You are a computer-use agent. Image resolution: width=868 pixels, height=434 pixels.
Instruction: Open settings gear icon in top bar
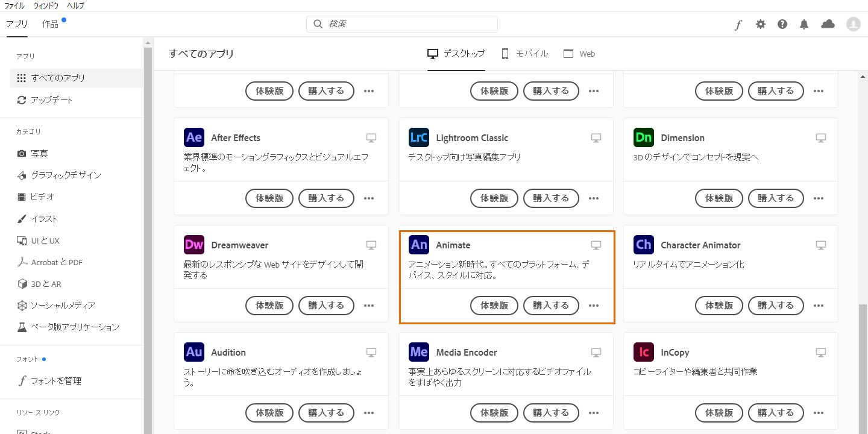(761, 24)
